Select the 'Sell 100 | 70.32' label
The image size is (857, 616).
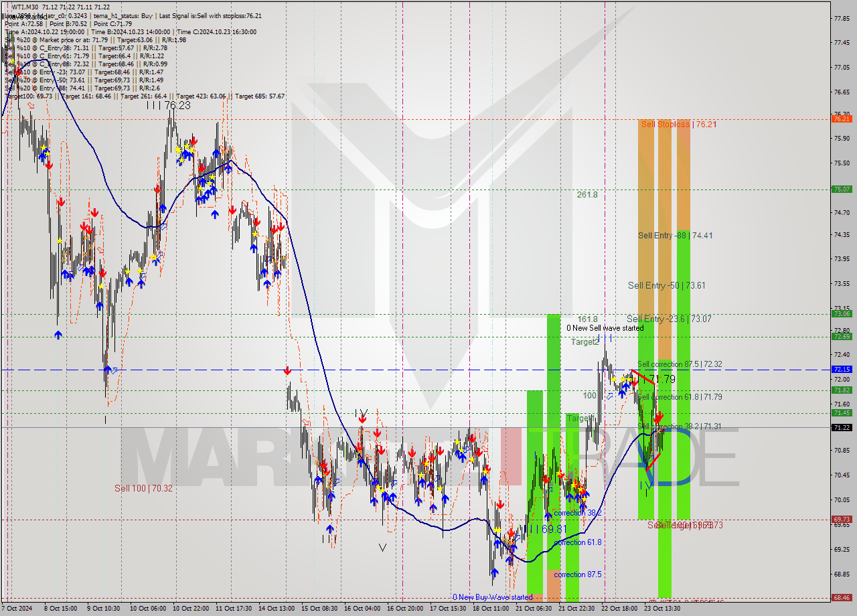click(x=143, y=488)
